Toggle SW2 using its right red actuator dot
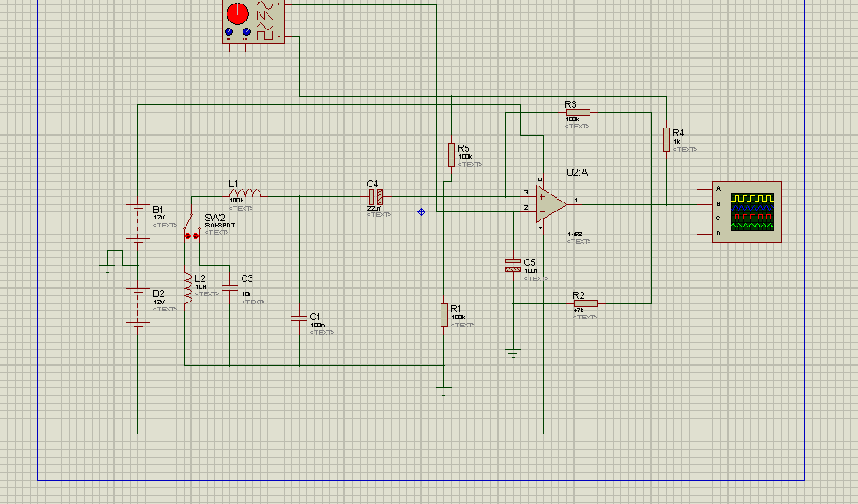This screenshot has width=858, height=504. pos(196,235)
